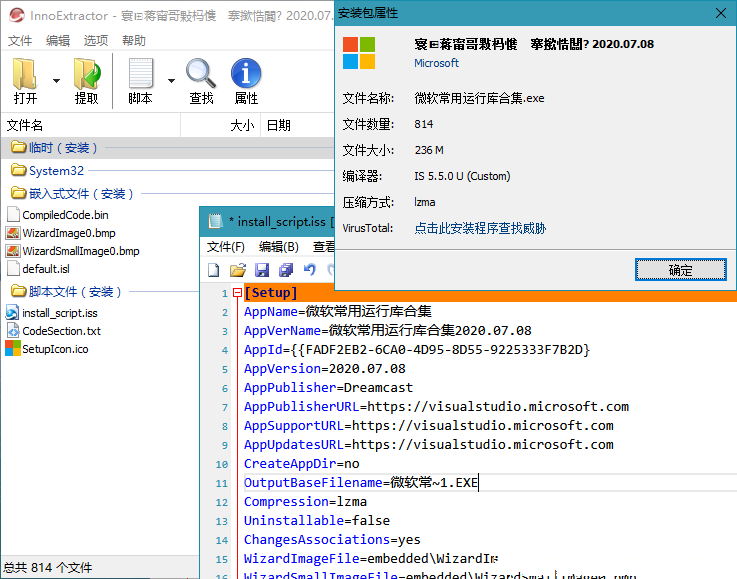737x579 pixels.
Task: Open the 文件 menu in InnoExtractor
Action: tap(20, 41)
